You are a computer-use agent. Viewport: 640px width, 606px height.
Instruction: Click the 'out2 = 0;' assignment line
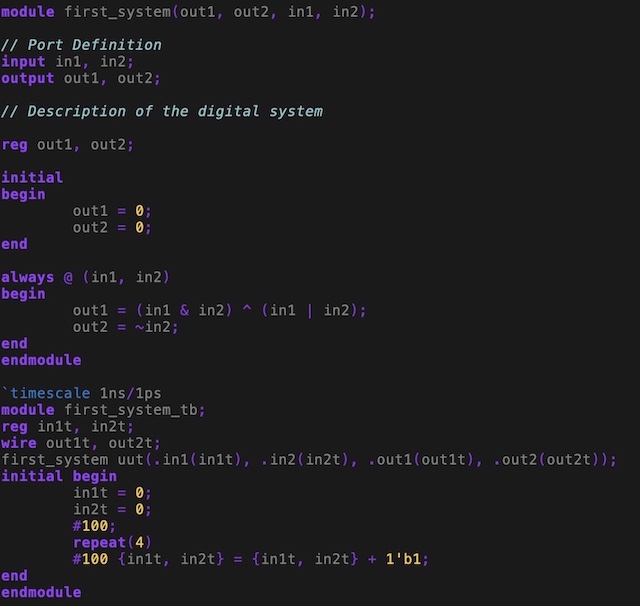[x=112, y=227]
